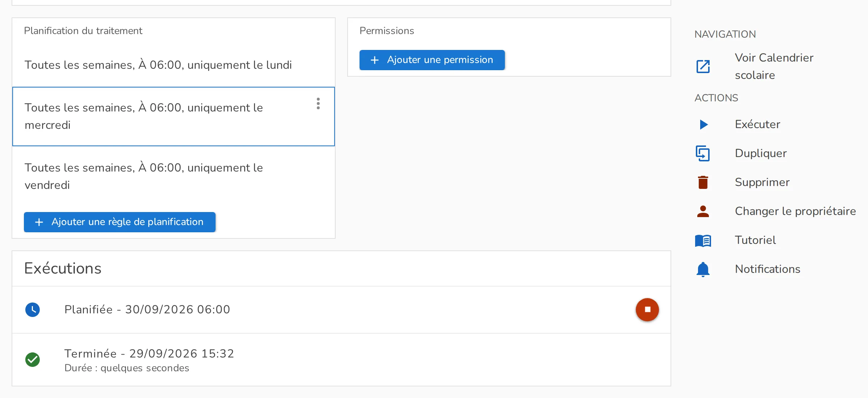868x398 pixels.
Task: Click the green check icon of finished execution
Action: pyautogui.click(x=33, y=360)
